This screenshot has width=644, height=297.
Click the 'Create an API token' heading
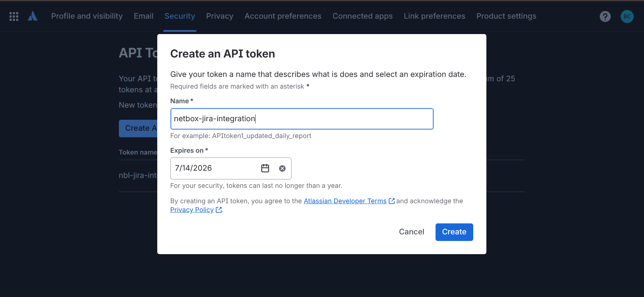click(x=223, y=54)
